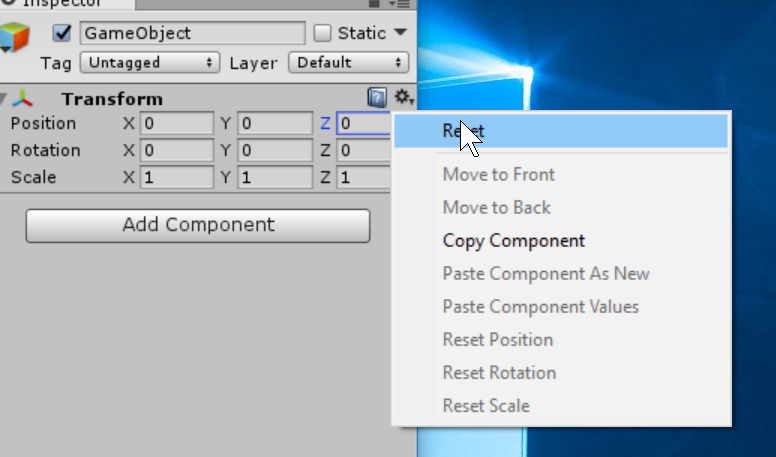Click the Position X value field

(176, 124)
